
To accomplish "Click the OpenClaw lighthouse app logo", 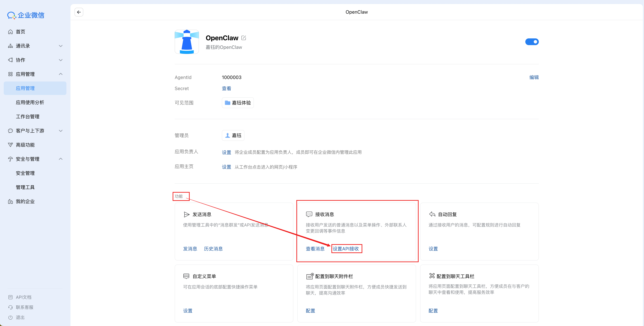I will pyautogui.click(x=187, y=42).
